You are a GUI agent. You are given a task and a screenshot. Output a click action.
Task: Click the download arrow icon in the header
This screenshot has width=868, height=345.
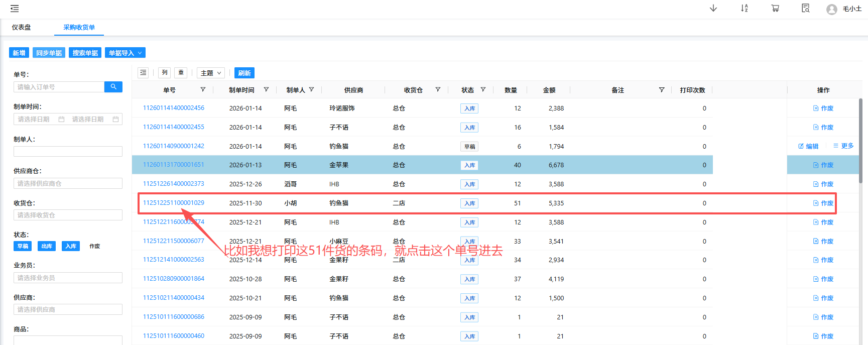(713, 9)
